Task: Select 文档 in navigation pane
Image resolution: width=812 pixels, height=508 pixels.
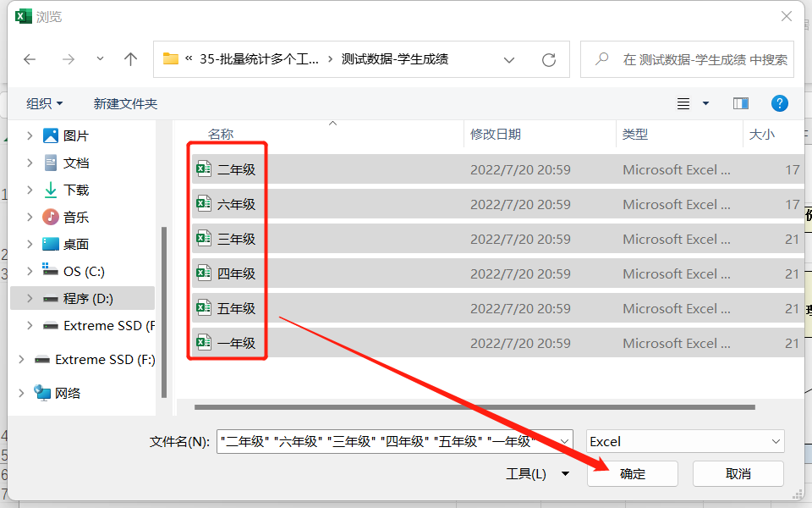Action: (76, 163)
